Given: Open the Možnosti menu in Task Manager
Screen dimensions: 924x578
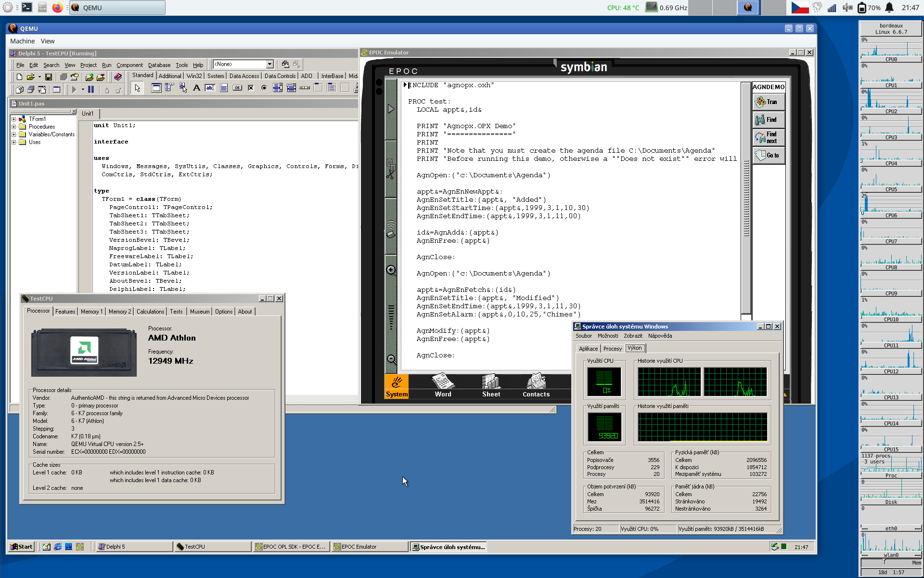Looking at the screenshot, I should coord(607,336).
